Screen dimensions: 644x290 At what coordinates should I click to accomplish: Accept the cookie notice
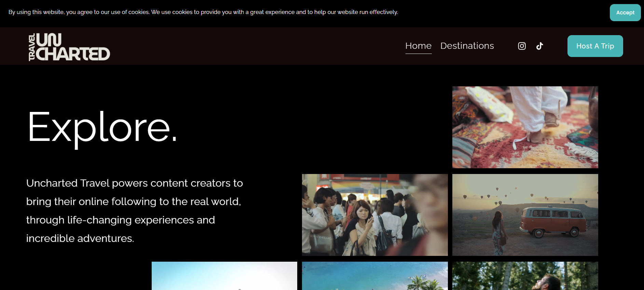(x=625, y=13)
